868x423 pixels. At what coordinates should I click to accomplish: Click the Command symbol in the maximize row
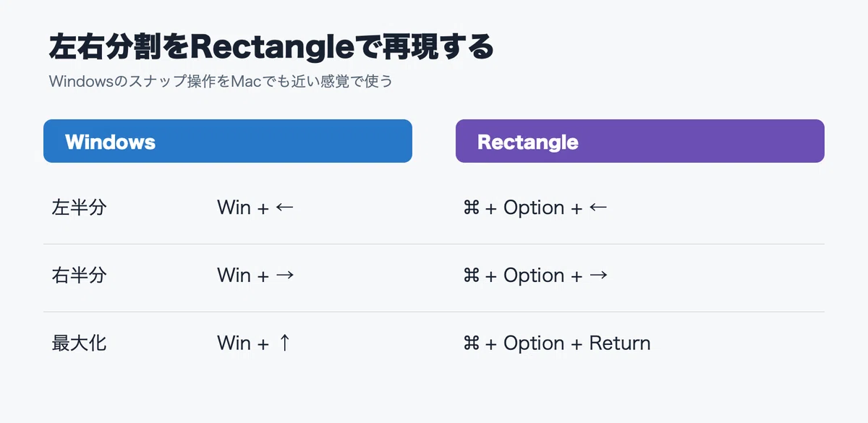pyautogui.click(x=471, y=343)
